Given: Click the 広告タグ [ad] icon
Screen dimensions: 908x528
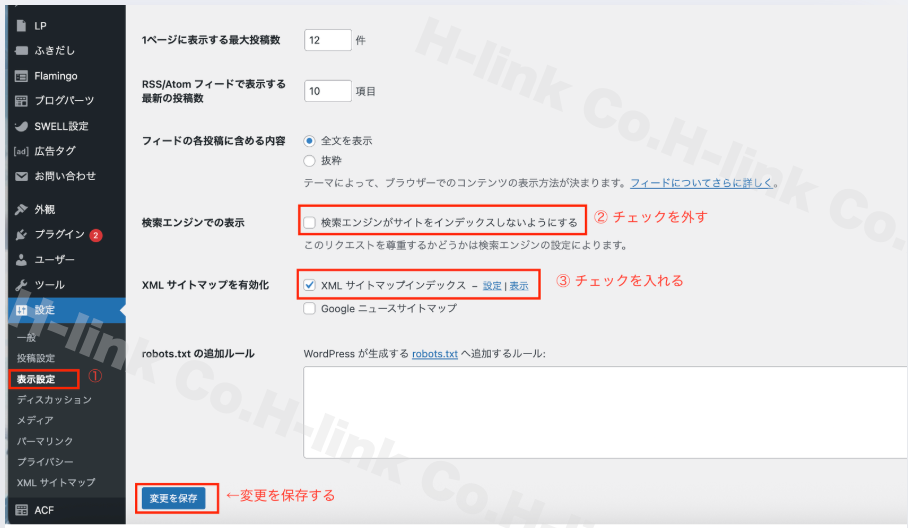Looking at the screenshot, I should click(x=21, y=151).
